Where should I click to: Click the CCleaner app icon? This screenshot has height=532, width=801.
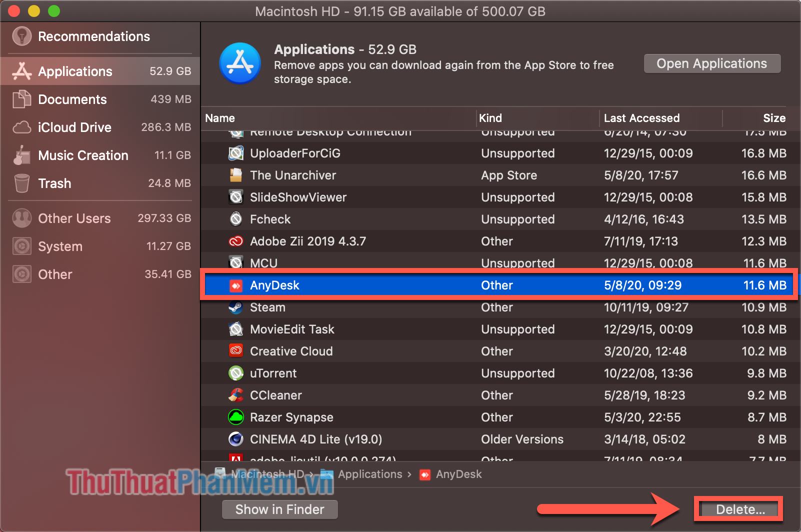(236, 395)
